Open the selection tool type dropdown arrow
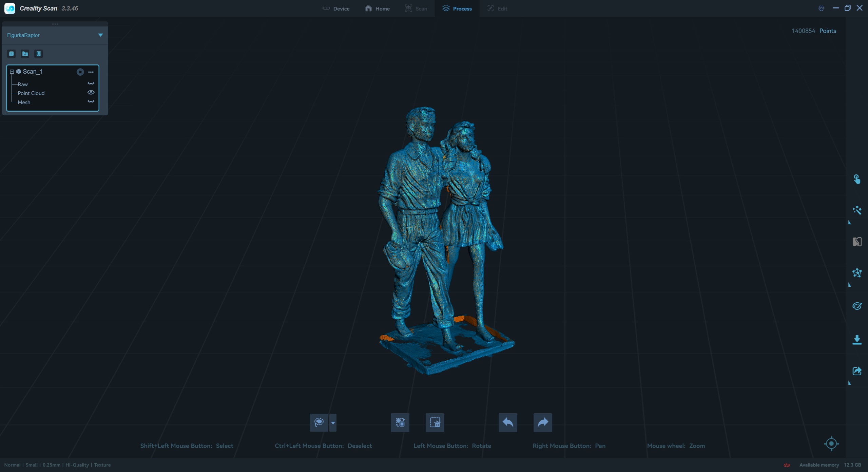 (333, 423)
